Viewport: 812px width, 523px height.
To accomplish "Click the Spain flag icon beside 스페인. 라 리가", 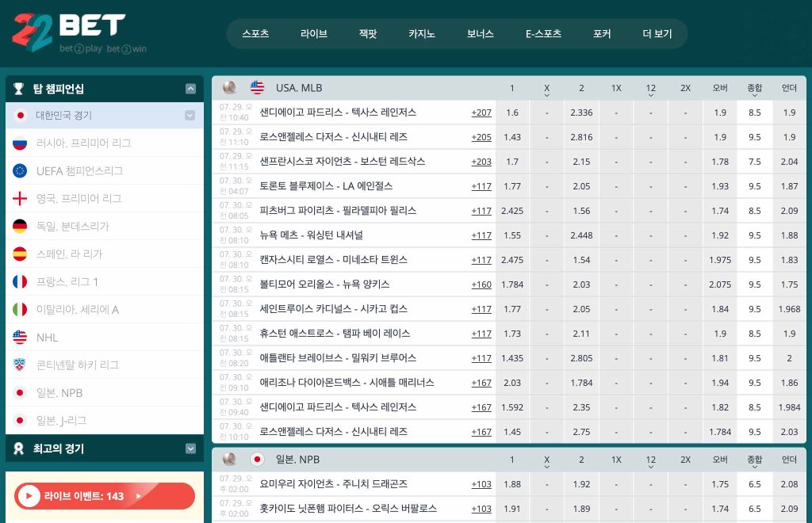I will click(20, 254).
